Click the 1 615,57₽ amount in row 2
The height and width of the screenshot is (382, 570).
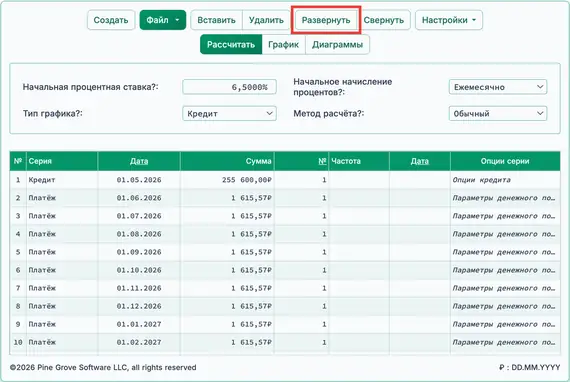click(227, 198)
